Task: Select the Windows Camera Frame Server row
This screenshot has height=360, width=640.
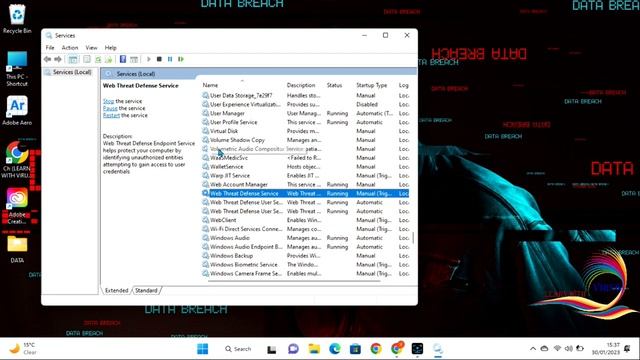Action: tap(305, 273)
